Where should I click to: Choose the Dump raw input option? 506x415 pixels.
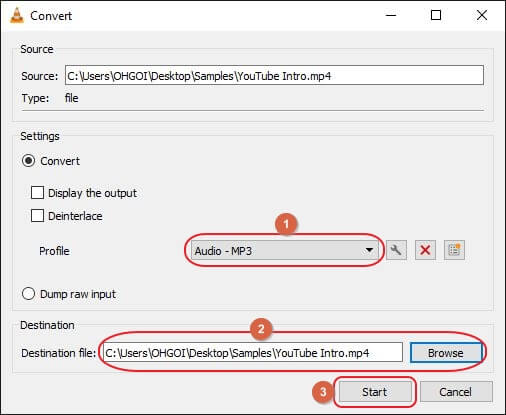pyautogui.click(x=28, y=294)
